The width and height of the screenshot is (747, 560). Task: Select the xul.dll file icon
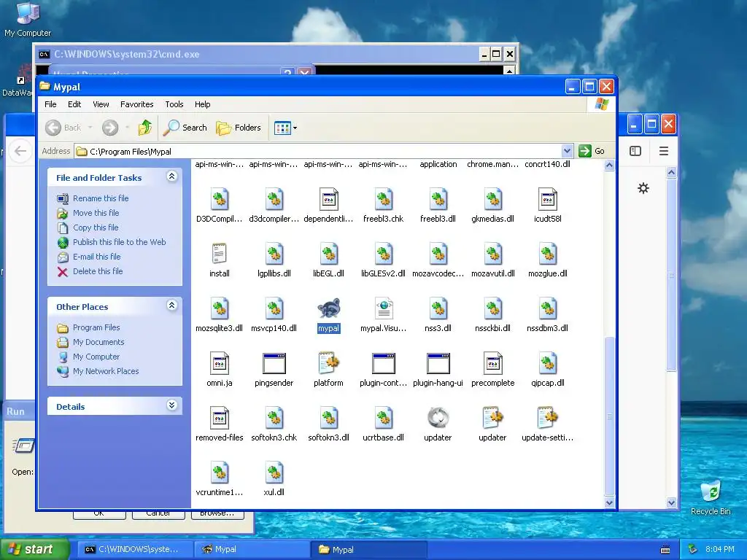click(274, 472)
